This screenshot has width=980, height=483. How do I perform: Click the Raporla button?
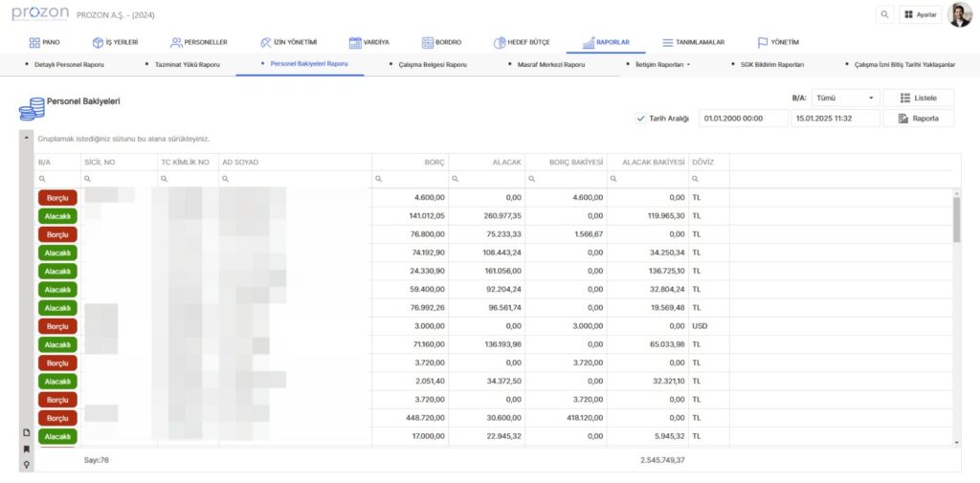pos(918,119)
